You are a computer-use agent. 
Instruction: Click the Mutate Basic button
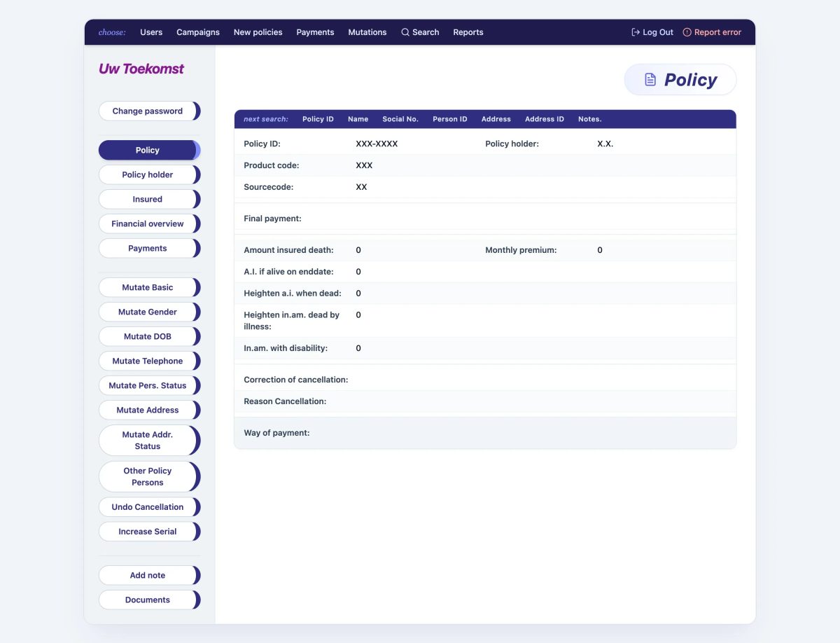149,287
